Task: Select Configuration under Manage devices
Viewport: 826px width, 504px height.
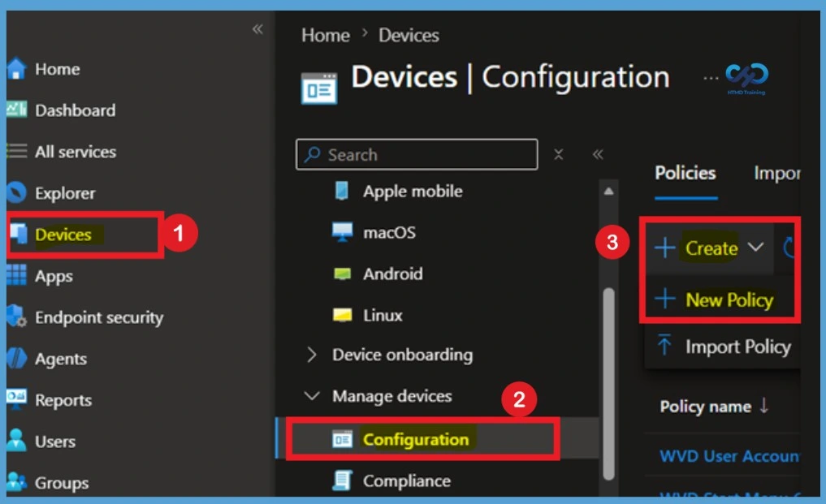Action: coord(416,439)
